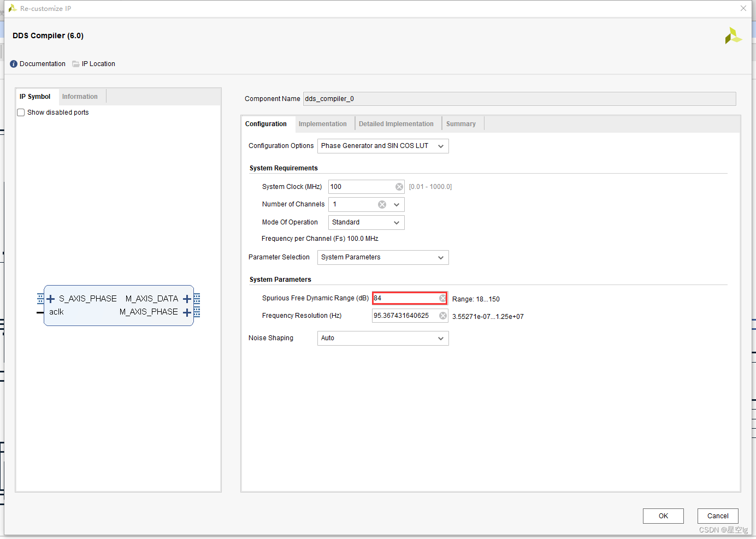Image resolution: width=756 pixels, height=539 pixels.
Task: Click the aclk port label
Action: click(56, 312)
